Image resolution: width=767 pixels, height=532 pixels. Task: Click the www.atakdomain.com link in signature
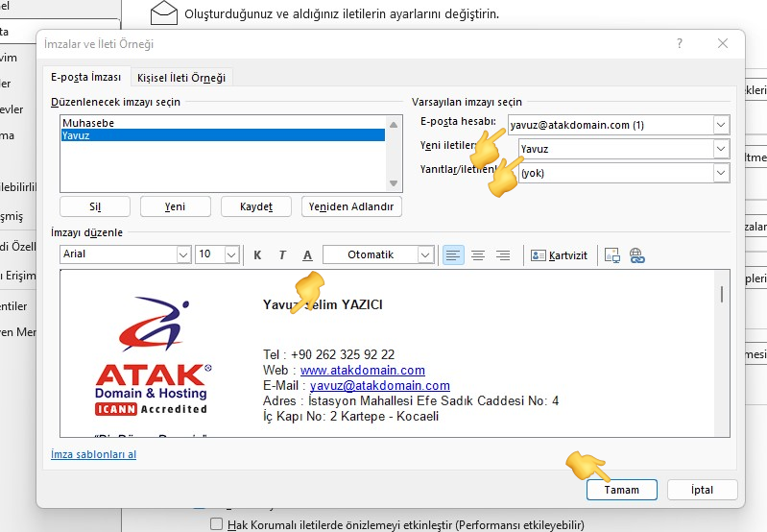tap(363, 370)
